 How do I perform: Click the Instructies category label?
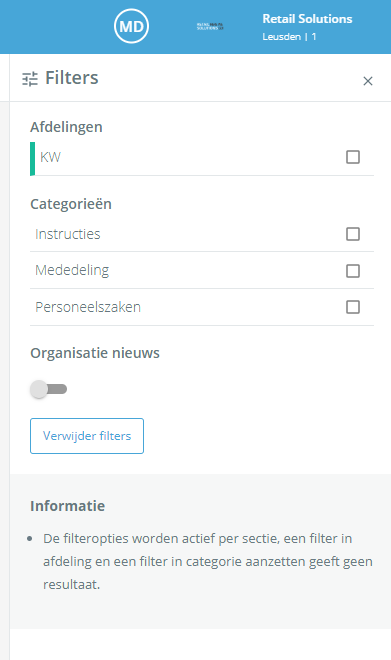point(68,234)
